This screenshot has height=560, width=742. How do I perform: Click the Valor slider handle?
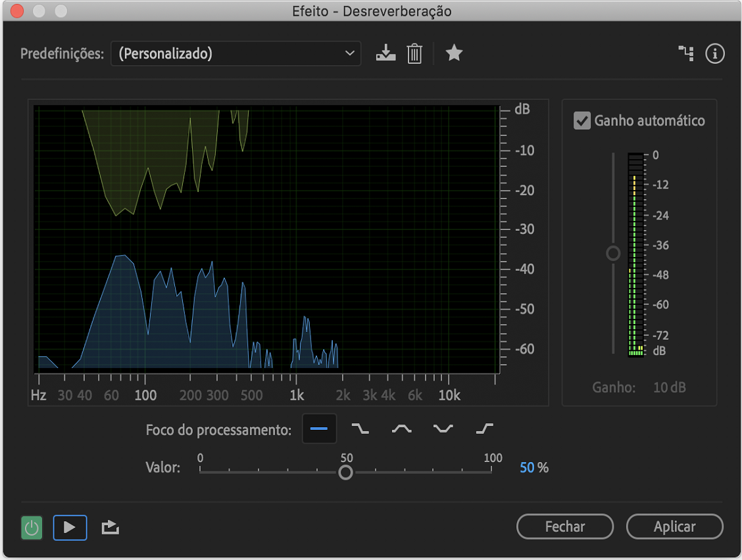[x=346, y=472]
